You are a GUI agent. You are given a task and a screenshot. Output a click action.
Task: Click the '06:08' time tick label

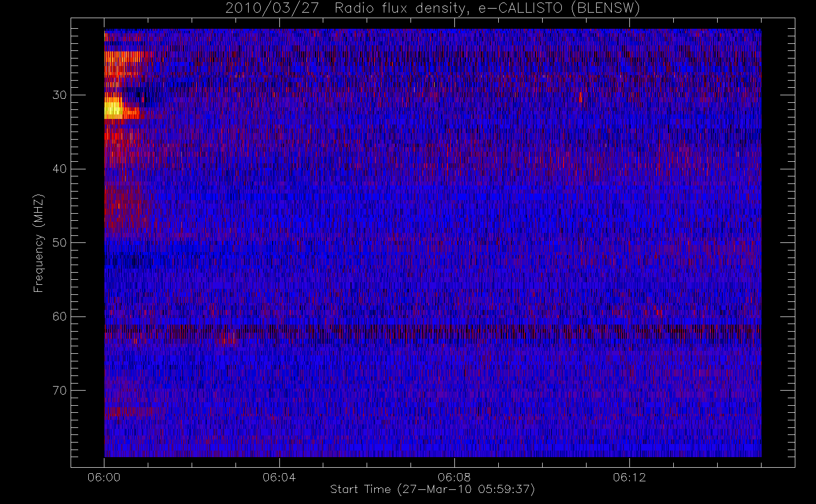454,477
